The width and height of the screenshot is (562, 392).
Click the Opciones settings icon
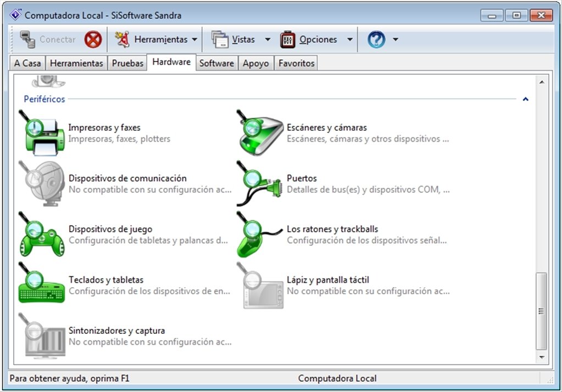point(287,40)
